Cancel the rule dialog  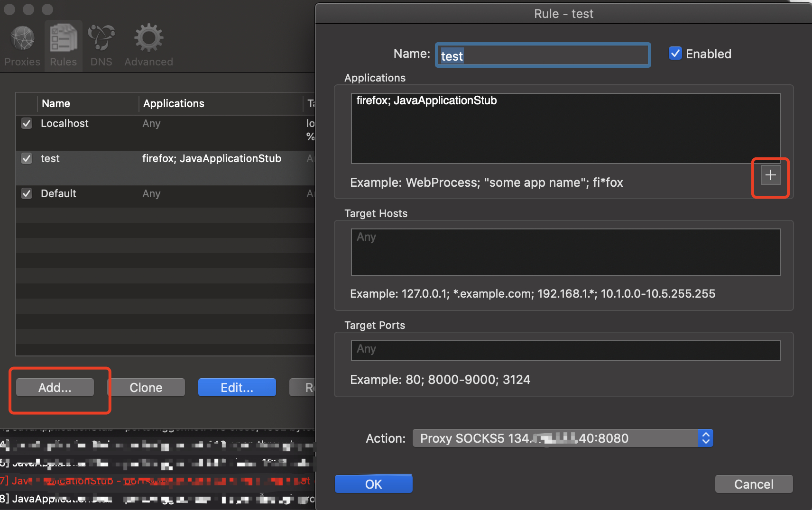753,484
